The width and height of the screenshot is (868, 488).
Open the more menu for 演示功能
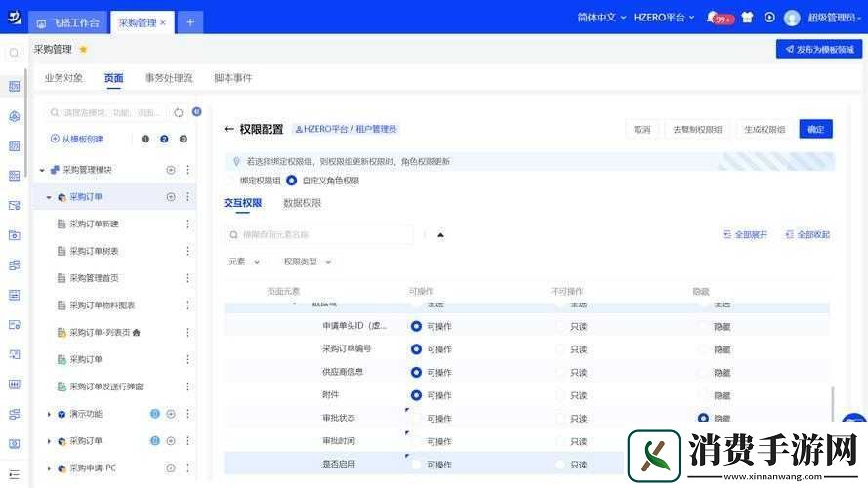pos(187,413)
